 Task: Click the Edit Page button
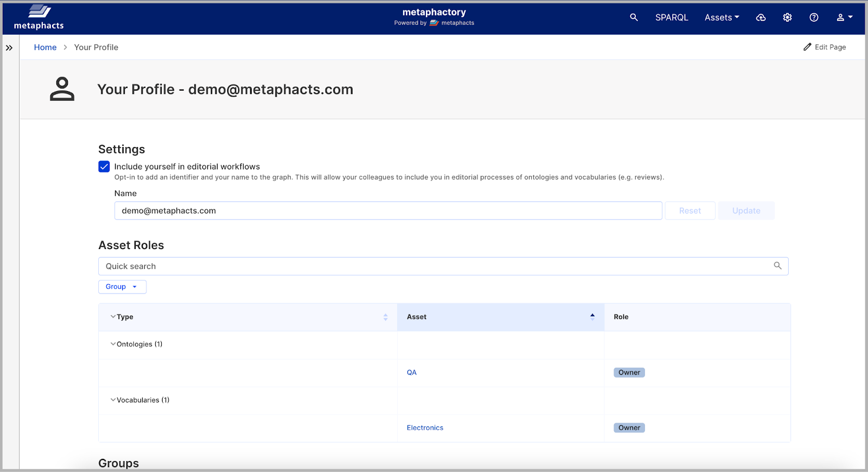point(825,47)
